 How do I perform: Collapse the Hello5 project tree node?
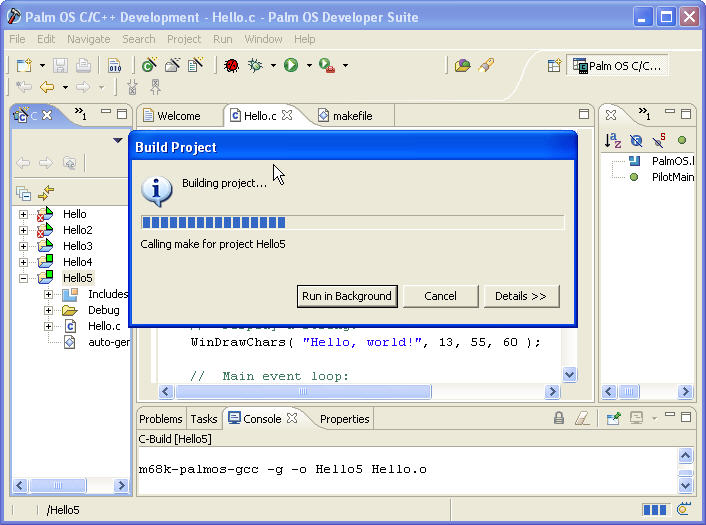[x=23, y=278]
